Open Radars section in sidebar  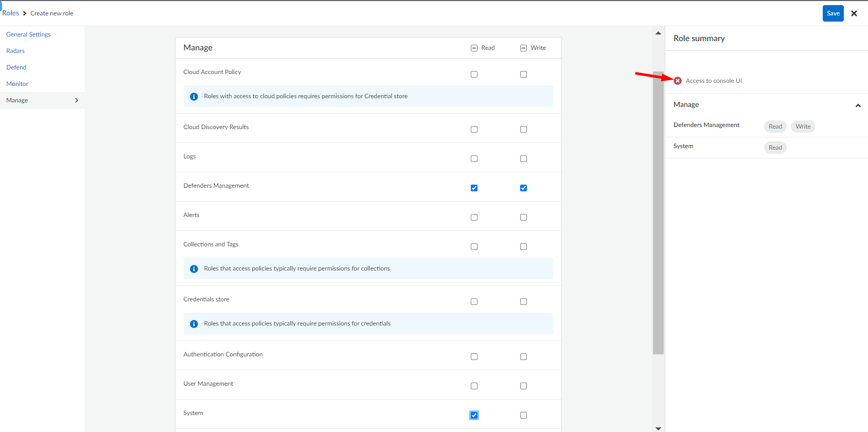point(15,51)
